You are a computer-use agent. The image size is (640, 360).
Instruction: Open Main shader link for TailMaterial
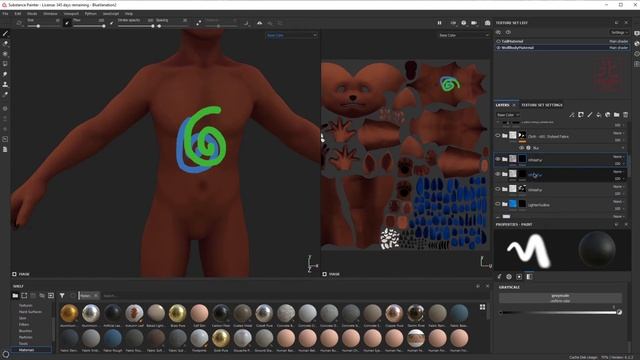618,41
